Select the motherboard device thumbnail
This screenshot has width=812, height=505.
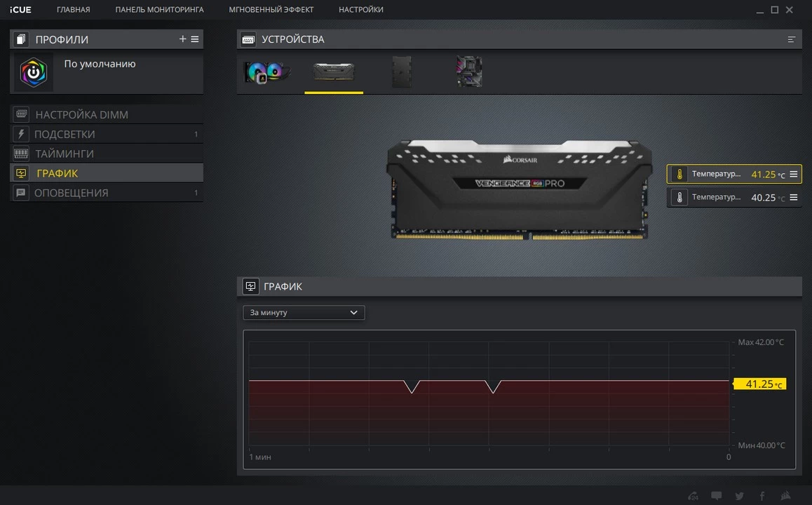click(x=469, y=72)
